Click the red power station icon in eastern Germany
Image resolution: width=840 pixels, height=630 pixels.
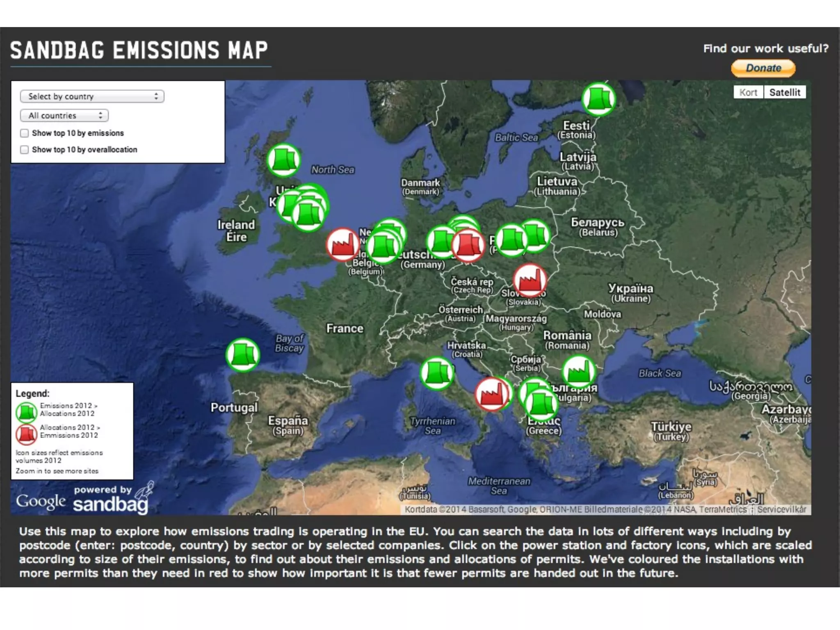(468, 246)
